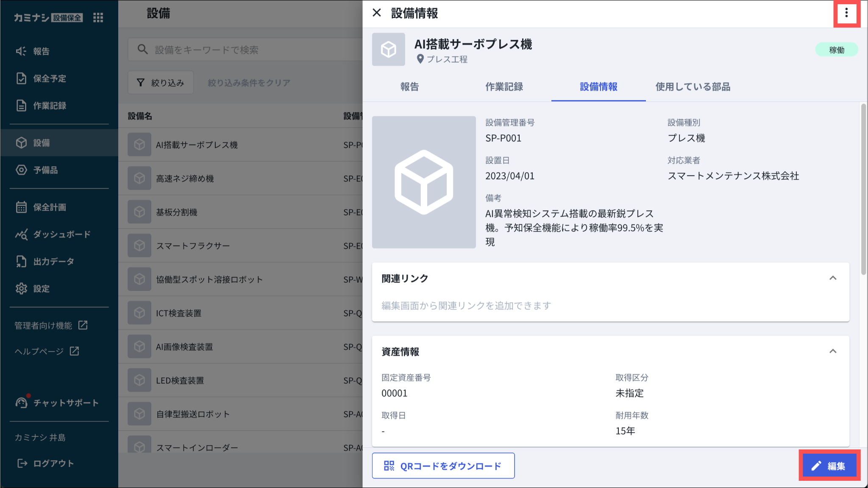
Task: Go to 予備品 in sidebar
Action: click(45, 170)
